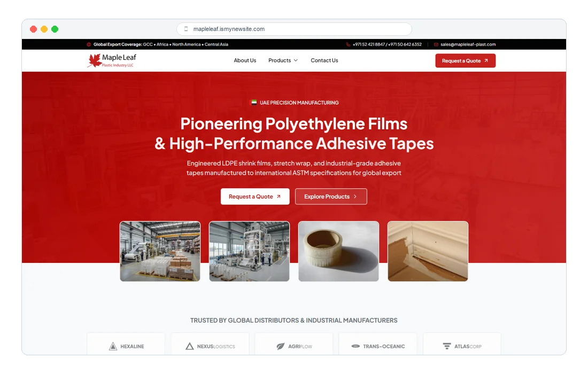Click the hero Request a Quote button

tap(255, 197)
